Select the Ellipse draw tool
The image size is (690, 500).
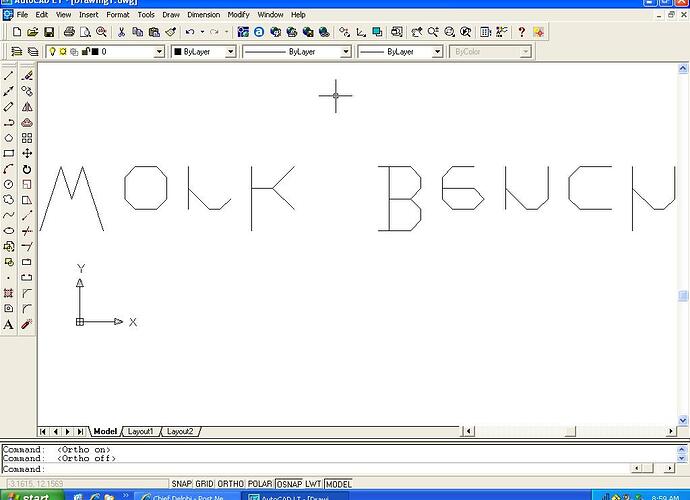point(8,231)
